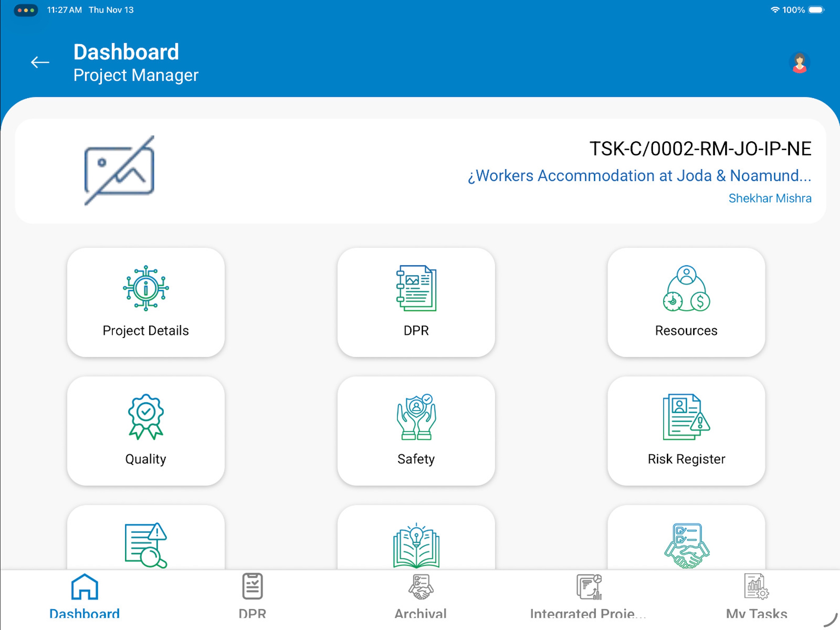Image resolution: width=840 pixels, height=630 pixels.
Task: Tap the Shekhar Mishra name link
Action: [770, 198]
